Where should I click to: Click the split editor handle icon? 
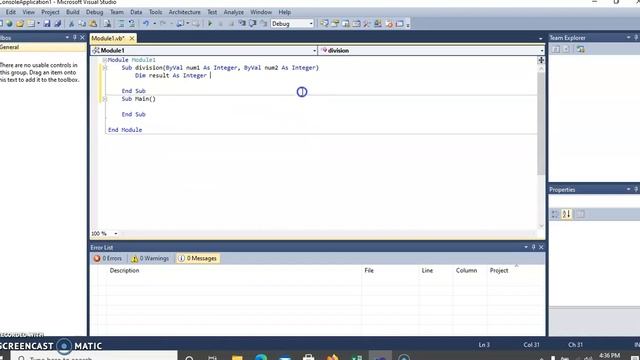coord(541,60)
